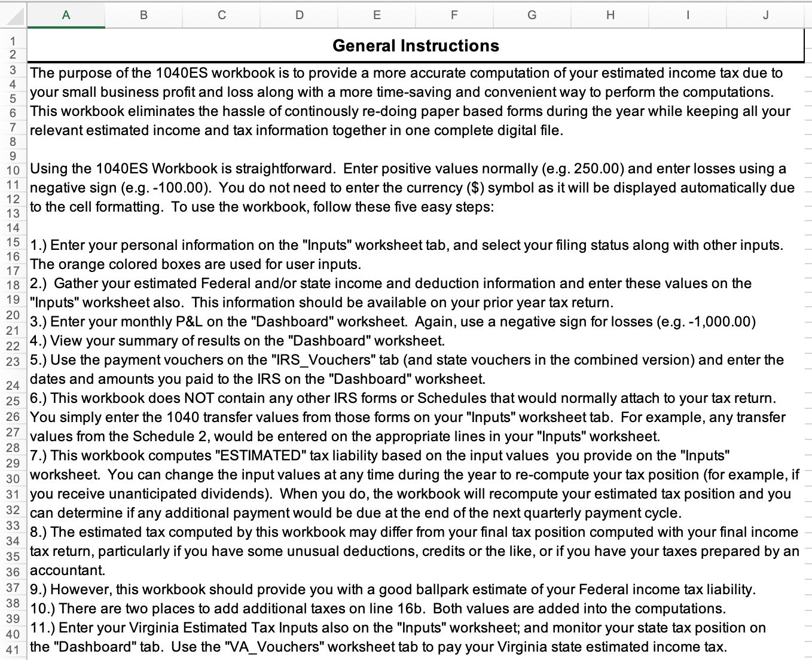Click the General Instructions title cell
This screenshot has width=812, height=660.
point(416,45)
